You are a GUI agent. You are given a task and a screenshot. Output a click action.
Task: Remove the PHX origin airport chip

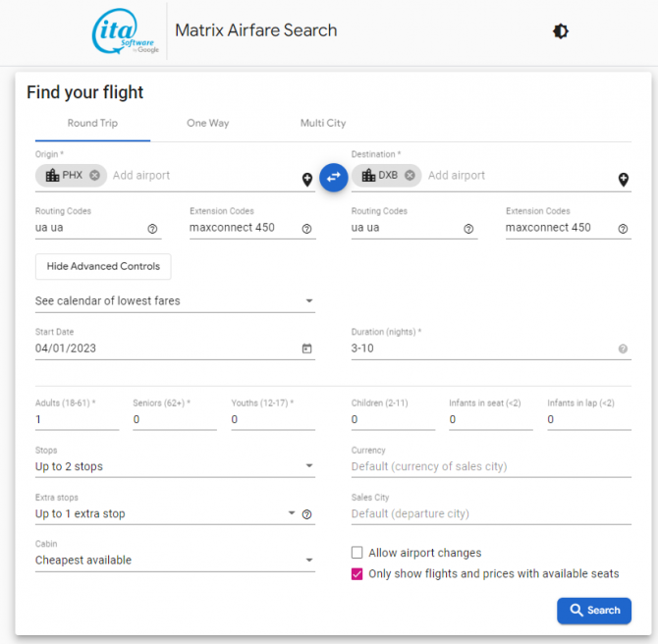[x=95, y=175]
